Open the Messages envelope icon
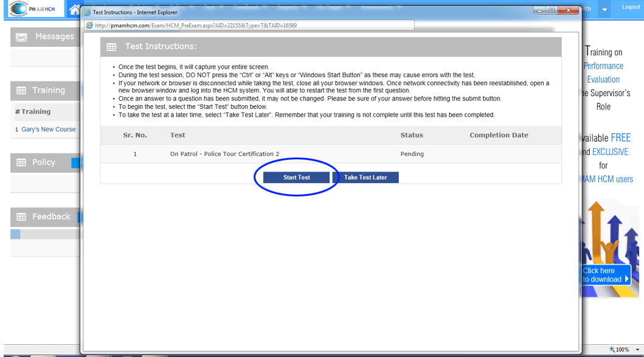Screen dimensions: 644x357 pyautogui.click(x=21, y=37)
